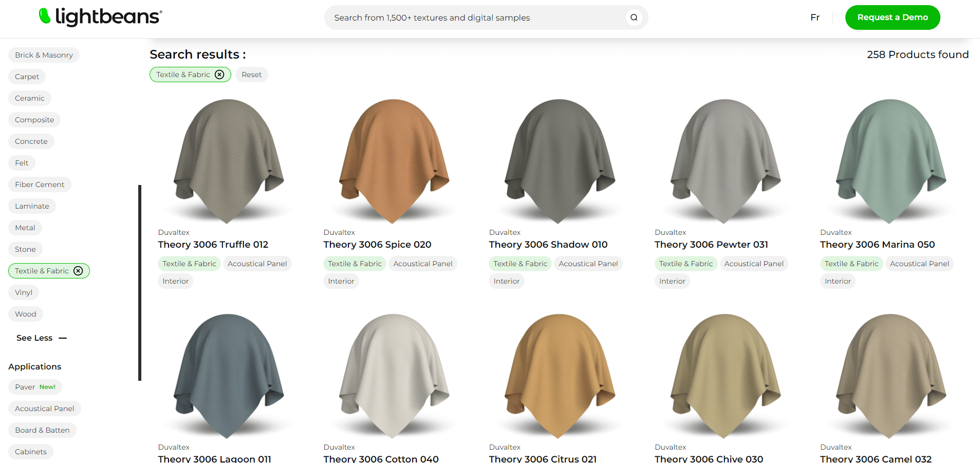Filter by Ceramic category
The width and height of the screenshot is (980, 463).
29,98
